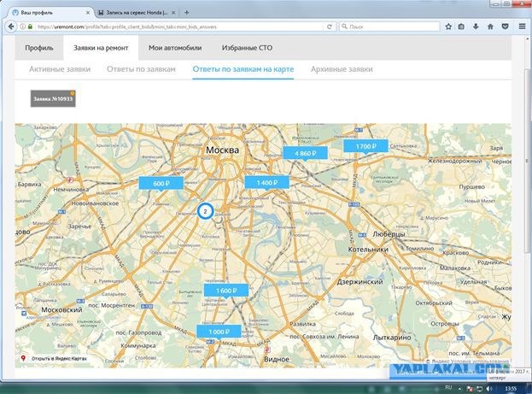Viewport: 532px width, 394px height.
Task: Click the Люберцы label on the map
Action: [389, 234]
